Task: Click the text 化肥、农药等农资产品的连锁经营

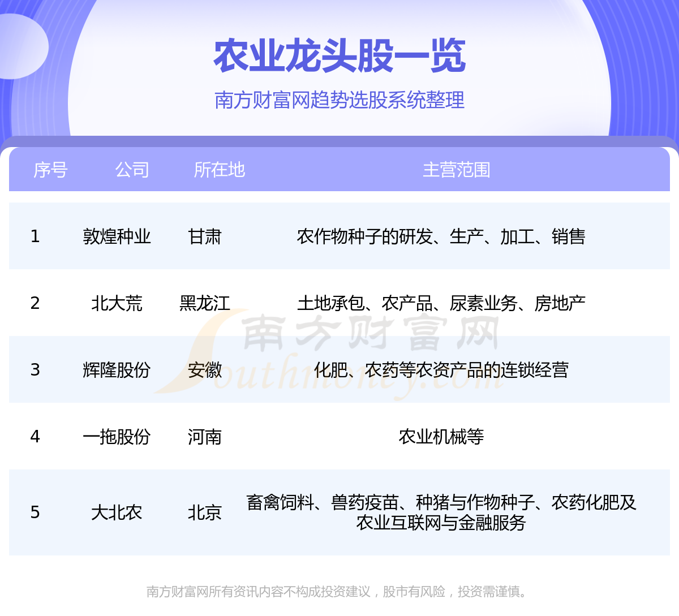Action: (441, 370)
